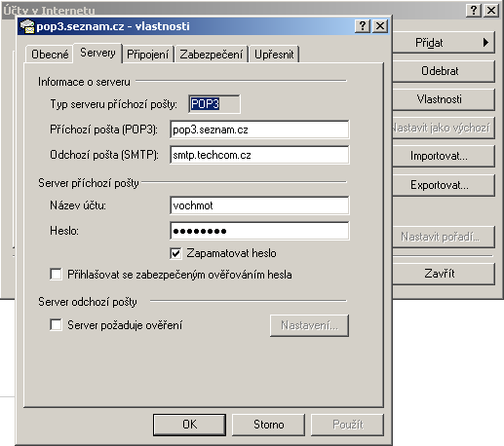Enable Přihlašovat se zabezpečeným ověřováním hesla

tap(56, 274)
